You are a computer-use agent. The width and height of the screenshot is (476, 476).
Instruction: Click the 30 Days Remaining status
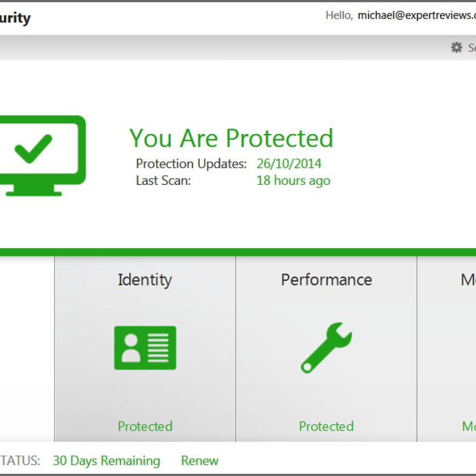[x=107, y=461]
